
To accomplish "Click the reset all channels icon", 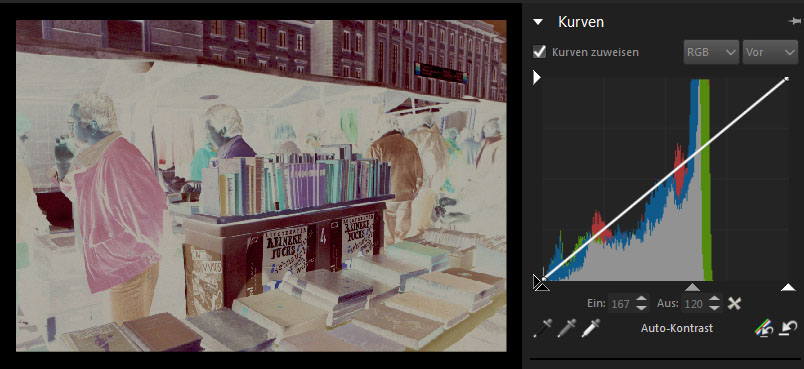I will 764,328.
